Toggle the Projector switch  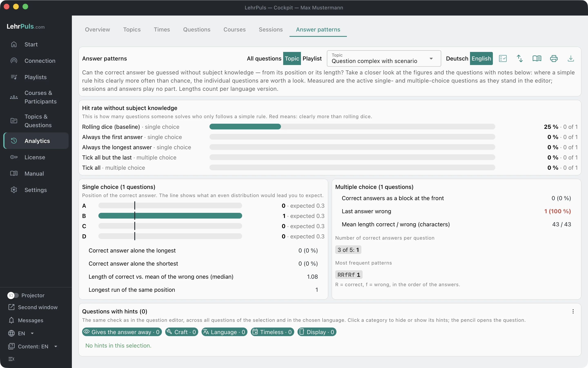coord(13,295)
